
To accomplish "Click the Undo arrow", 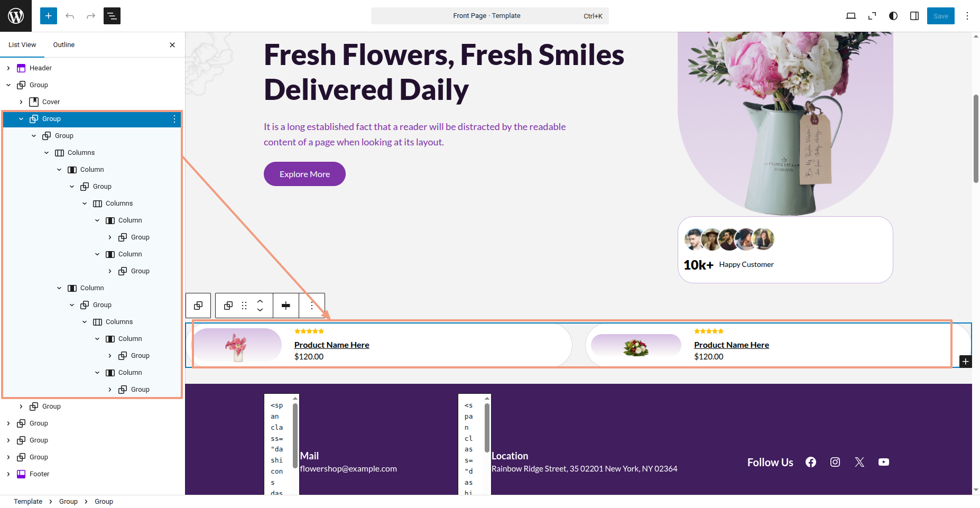I will coord(70,16).
